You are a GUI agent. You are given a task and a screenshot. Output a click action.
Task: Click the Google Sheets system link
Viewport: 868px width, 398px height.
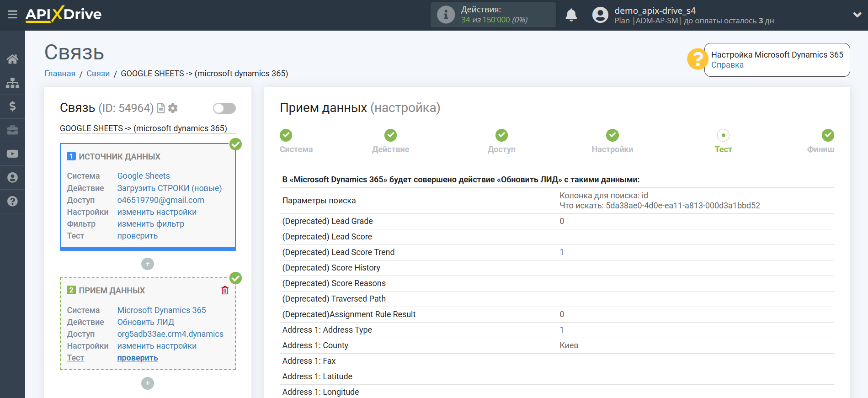pos(144,176)
